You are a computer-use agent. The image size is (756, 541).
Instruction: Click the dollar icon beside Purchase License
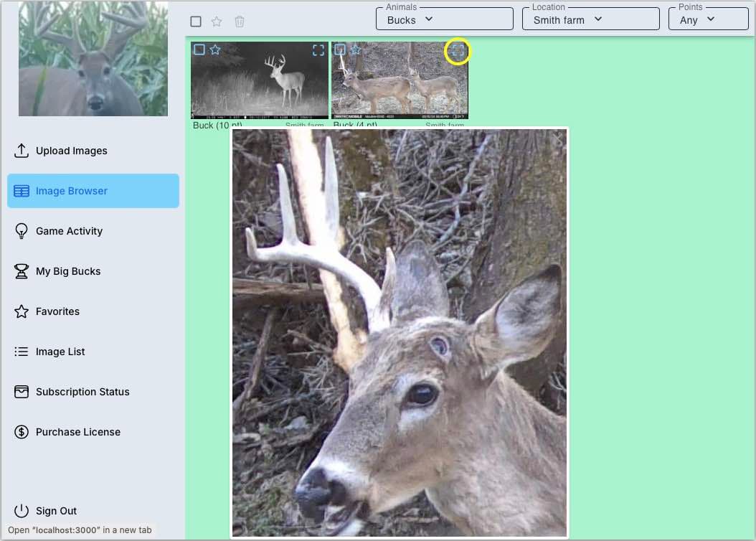coord(22,432)
